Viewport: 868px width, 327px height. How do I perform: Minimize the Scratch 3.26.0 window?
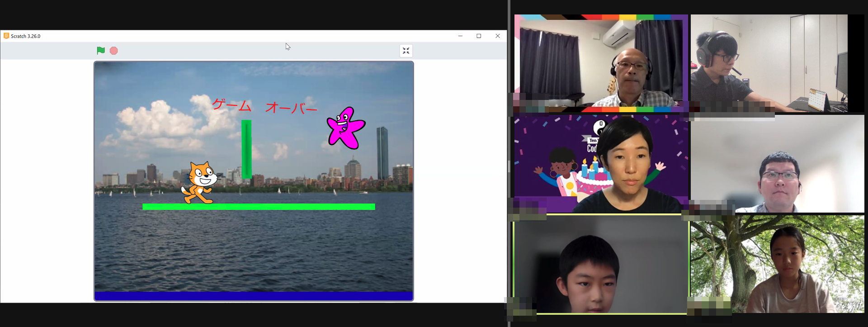(x=460, y=36)
